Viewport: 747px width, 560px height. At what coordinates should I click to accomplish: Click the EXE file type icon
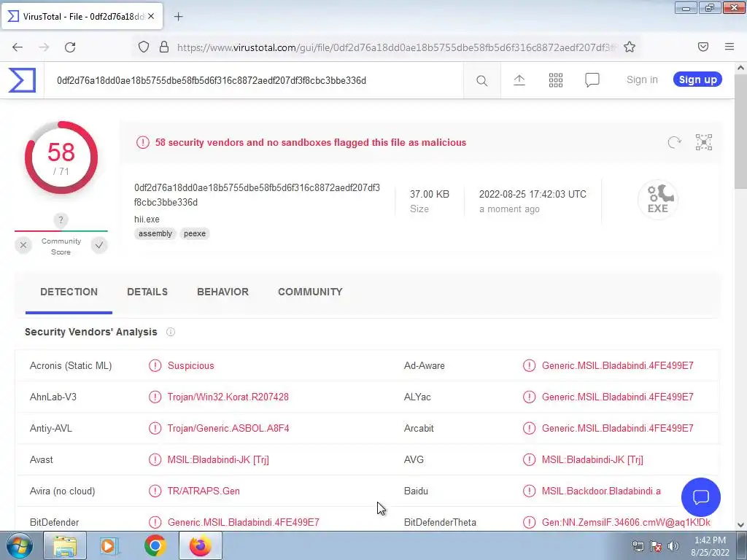(657, 199)
